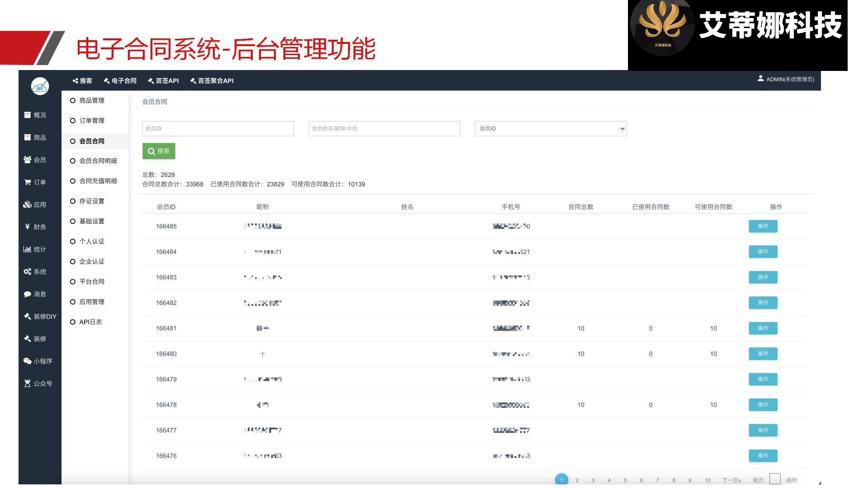Open the ADMIN(系统管理员) user menu
This screenshot has height=488, width=868.
pos(786,80)
